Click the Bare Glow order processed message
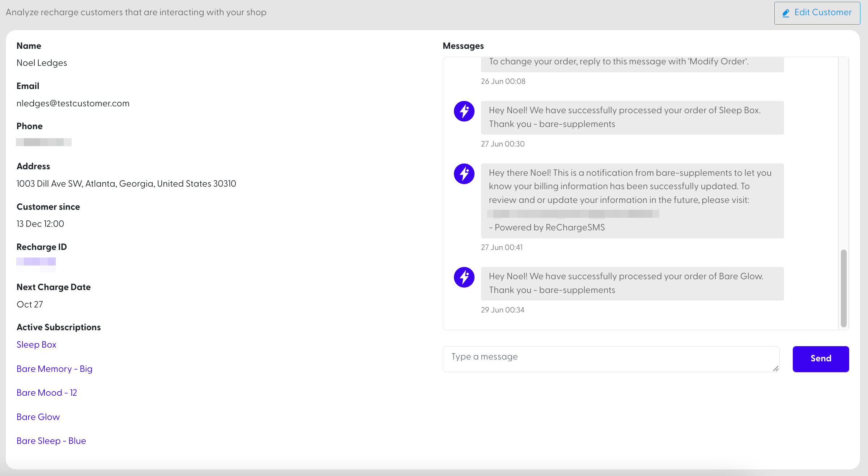Image resolution: width=868 pixels, height=476 pixels. point(632,283)
